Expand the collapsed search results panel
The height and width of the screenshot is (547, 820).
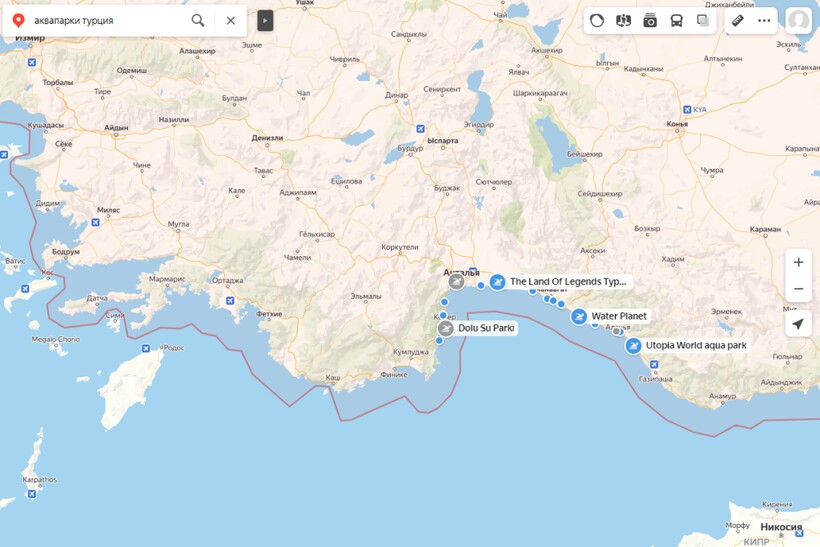tap(265, 20)
